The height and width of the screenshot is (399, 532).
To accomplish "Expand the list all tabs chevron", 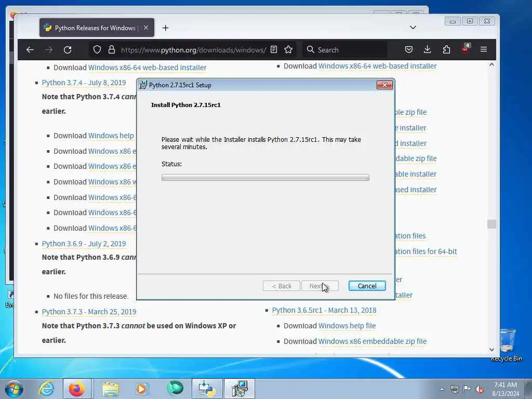I will (413, 28).
